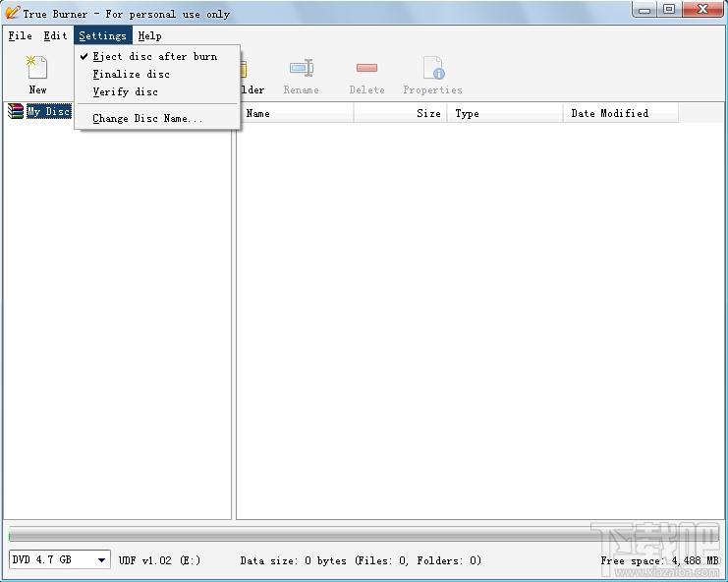The width and height of the screenshot is (728, 582).
Task: Open the Edit menu
Action: click(55, 35)
